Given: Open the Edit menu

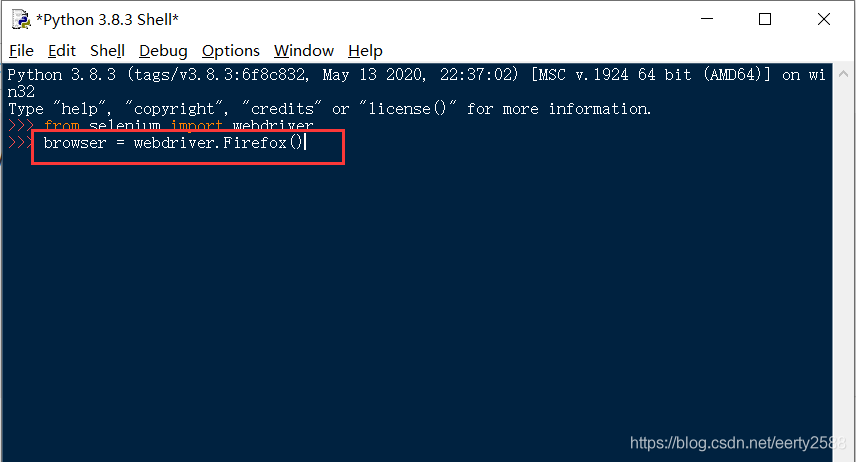Looking at the screenshot, I should (61, 51).
